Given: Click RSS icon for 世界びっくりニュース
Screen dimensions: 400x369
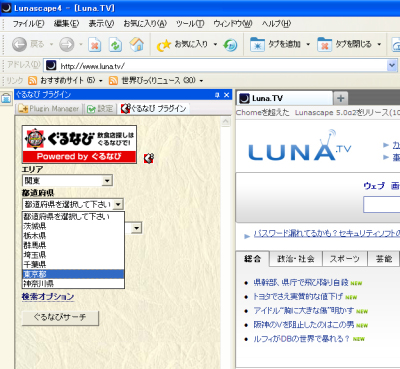Looking at the screenshot, I should tap(113, 80).
